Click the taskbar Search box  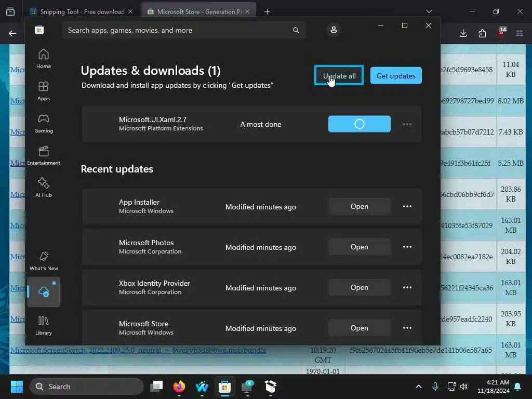(87, 387)
